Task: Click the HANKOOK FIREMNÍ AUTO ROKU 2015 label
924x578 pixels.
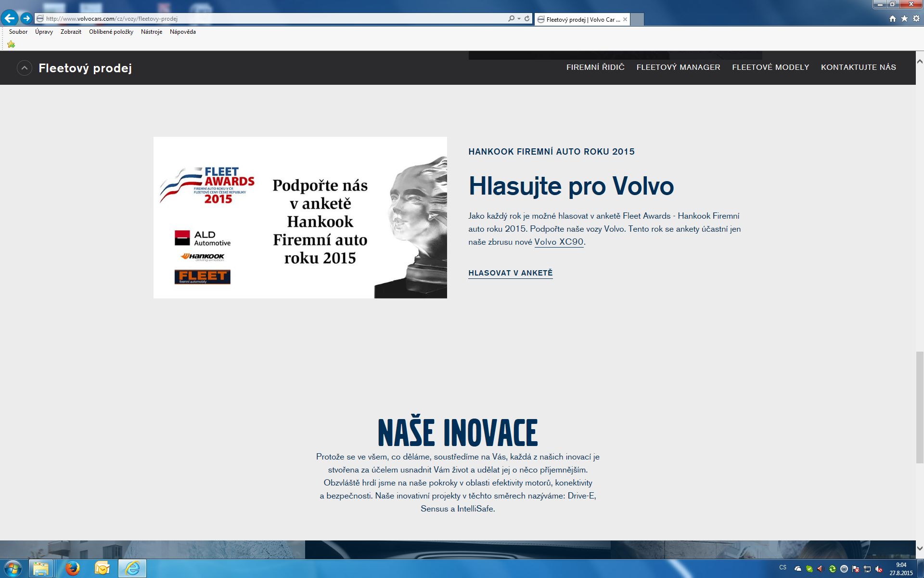Action: point(552,152)
